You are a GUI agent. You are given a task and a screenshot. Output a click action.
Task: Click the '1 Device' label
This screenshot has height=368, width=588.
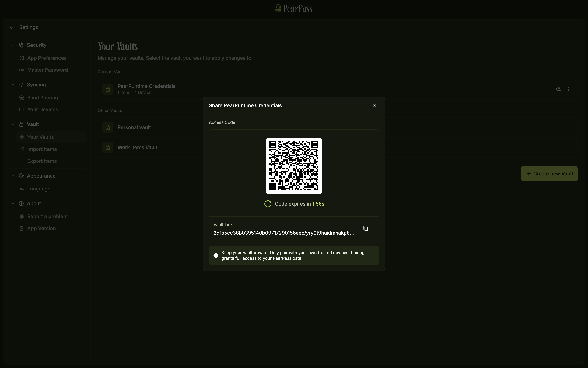click(143, 93)
